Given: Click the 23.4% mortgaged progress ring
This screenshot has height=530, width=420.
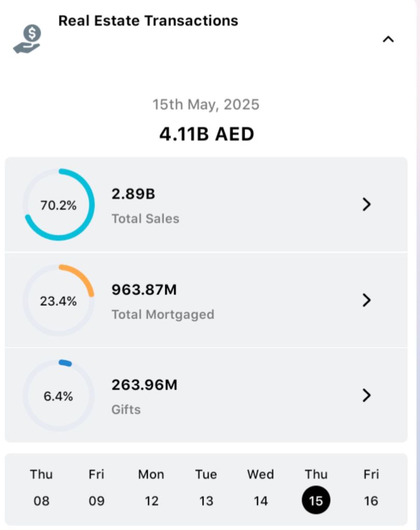Looking at the screenshot, I should click(59, 300).
